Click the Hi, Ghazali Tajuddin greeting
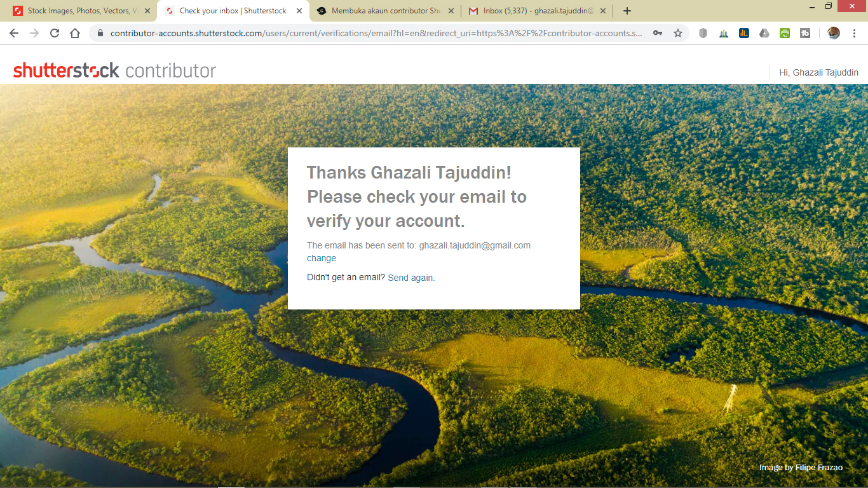Viewport: 868px width, 488px height. pos(818,72)
